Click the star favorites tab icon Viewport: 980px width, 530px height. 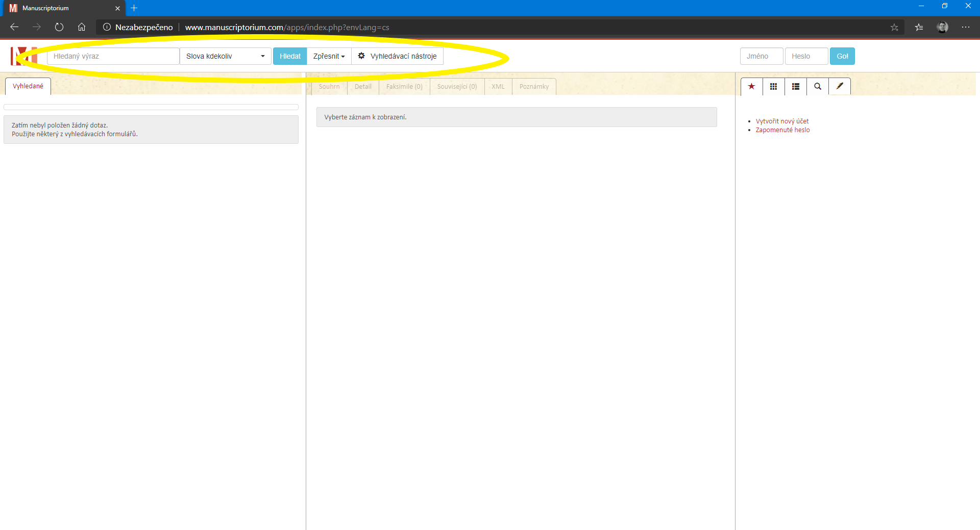pyautogui.click(x=751, y=87)
